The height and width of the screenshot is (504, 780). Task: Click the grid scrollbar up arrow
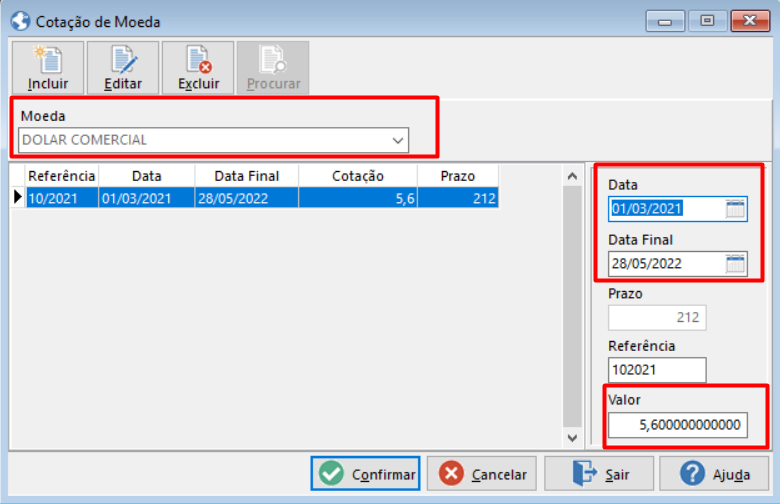(572, 176)
